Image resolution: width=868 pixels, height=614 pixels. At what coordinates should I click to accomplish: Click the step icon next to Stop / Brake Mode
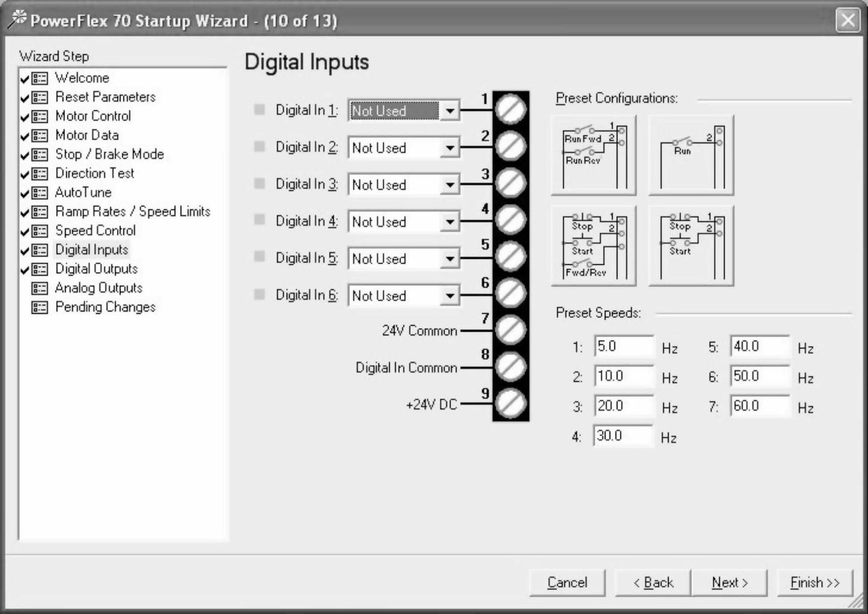click(x=40, y=155)
